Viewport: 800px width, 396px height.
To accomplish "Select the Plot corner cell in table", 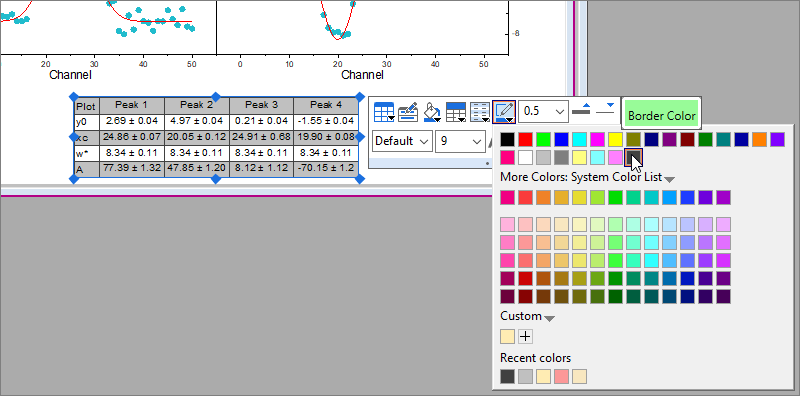I will click(86, 106).
